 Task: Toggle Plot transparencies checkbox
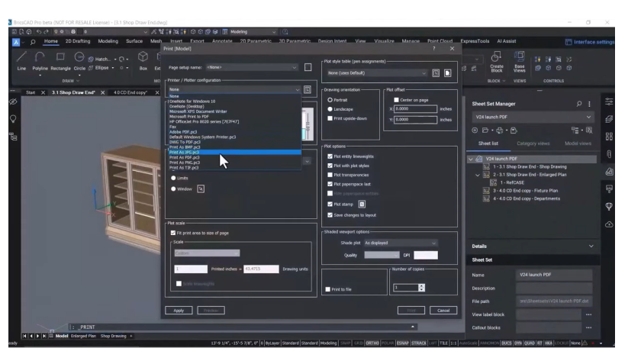coord(330,174)
